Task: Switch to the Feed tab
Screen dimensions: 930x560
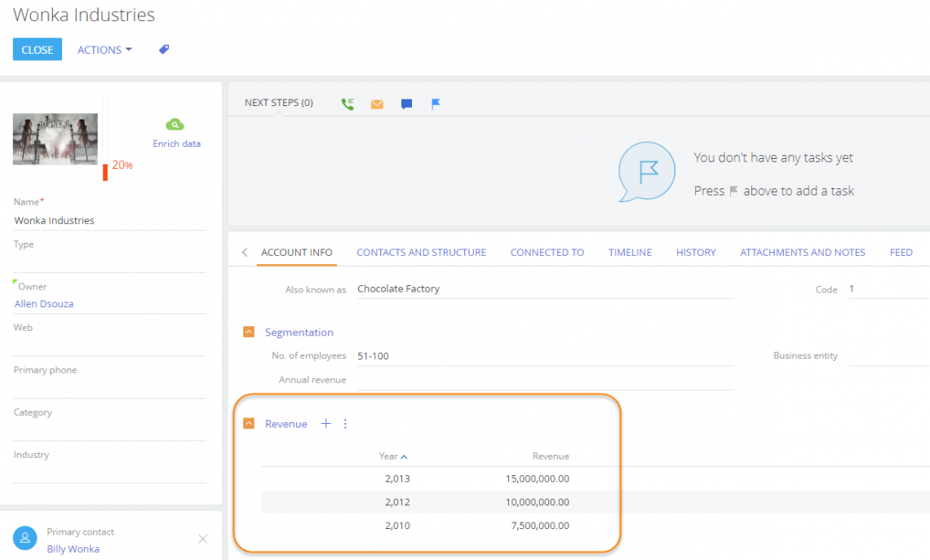Action: point(901,253)
